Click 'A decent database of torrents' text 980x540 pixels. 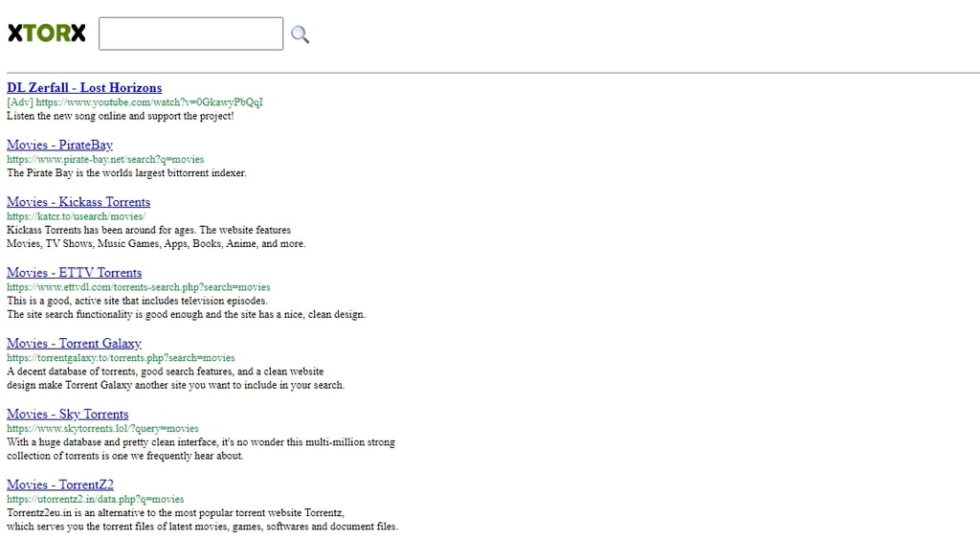166,371
